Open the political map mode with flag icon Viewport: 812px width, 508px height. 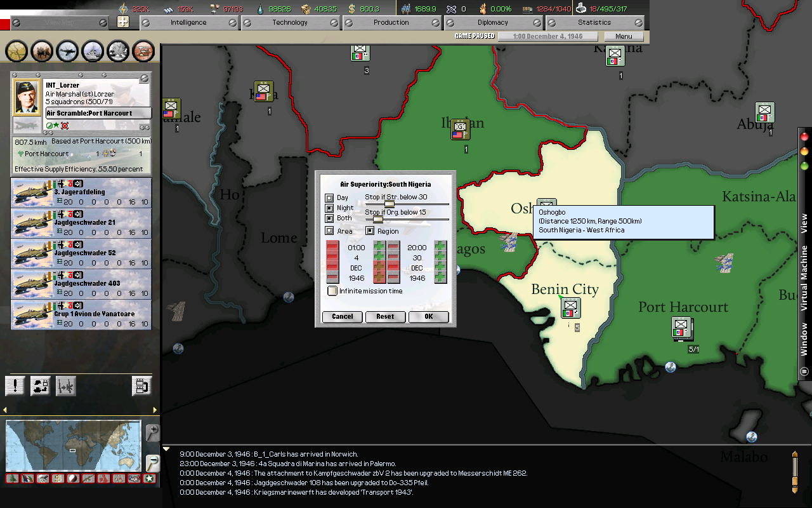tap(29, 479)
